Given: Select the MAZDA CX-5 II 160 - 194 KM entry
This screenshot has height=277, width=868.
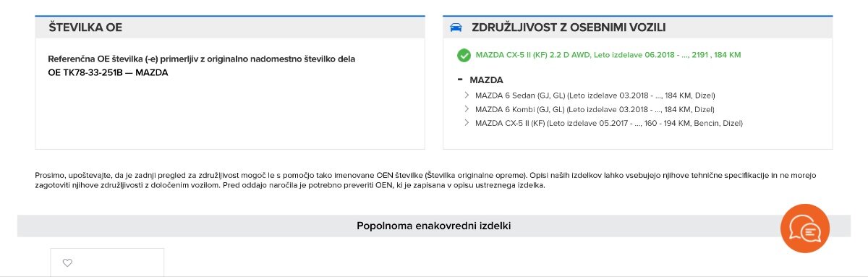Looking at the screenshot, I should (609, 123).
